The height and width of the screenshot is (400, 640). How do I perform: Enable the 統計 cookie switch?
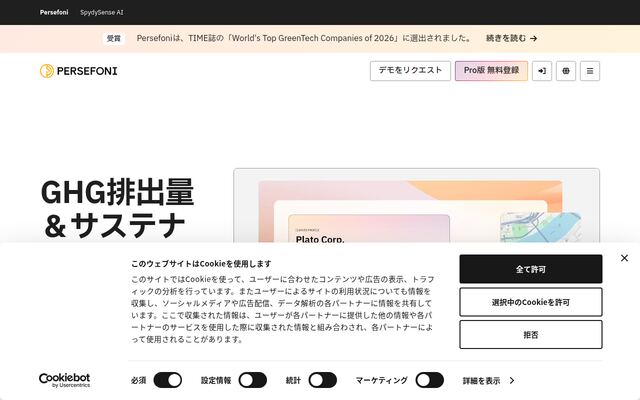click(322, 380)
